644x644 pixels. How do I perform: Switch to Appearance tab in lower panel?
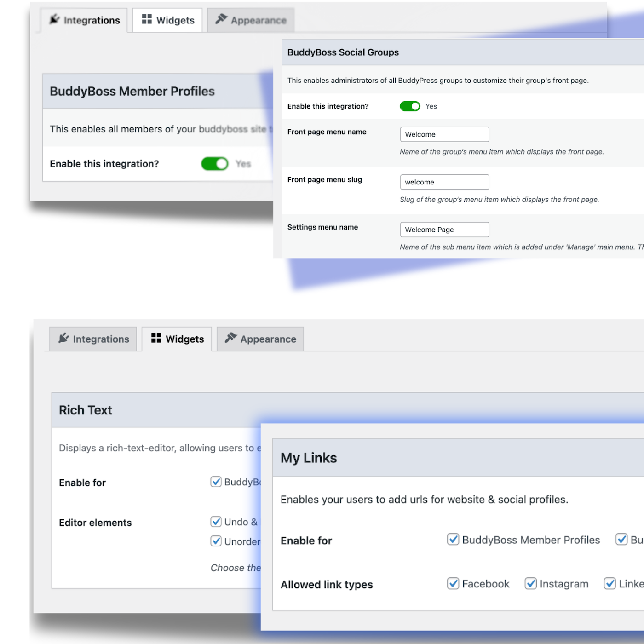point(260,339)
